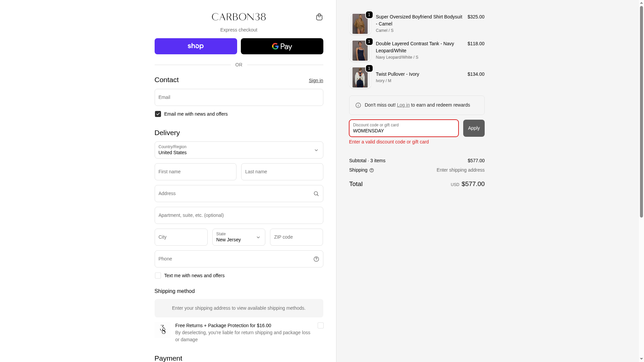The image size is (644, 362).
Task: Click the Twist Pullover - Ivory product name
Action: point(397,74)
